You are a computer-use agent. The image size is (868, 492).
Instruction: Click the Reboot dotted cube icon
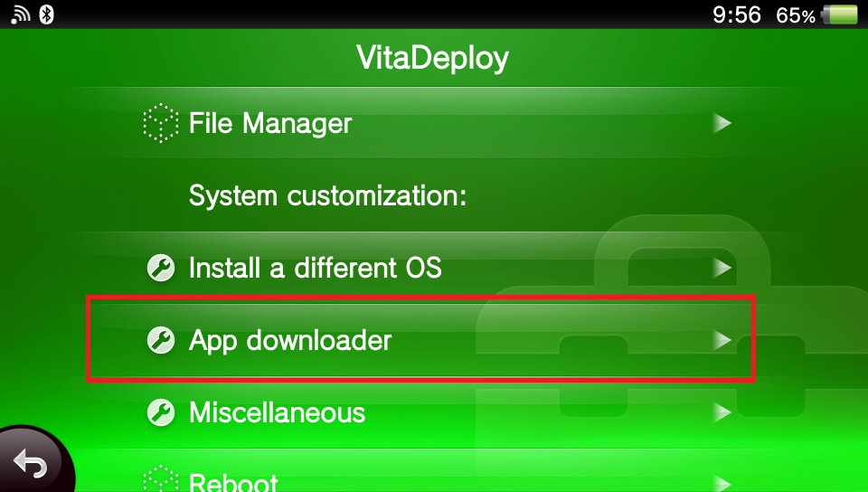[161, 479]
